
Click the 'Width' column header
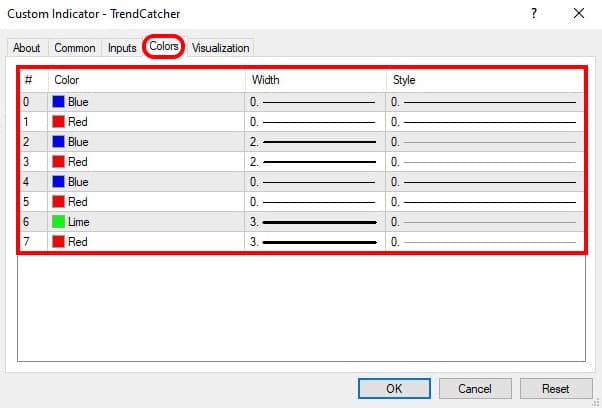click(315, 80)
